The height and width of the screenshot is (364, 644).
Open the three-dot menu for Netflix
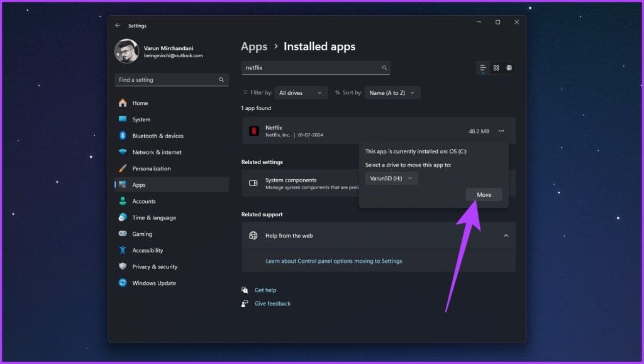point(501,131)
